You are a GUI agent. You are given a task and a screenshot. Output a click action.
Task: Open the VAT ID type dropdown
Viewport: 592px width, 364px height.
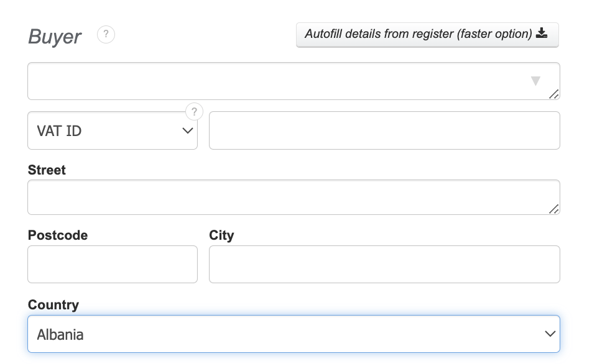(x=112, y=131)
